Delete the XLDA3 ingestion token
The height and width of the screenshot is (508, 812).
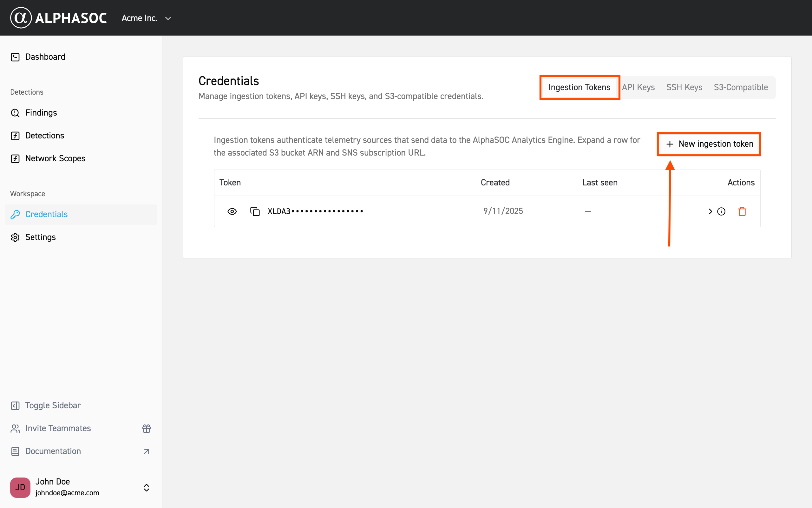[742, 211]
